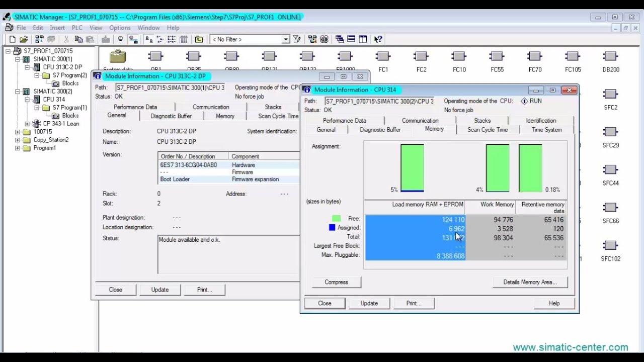The image size is (644, 362).
Task: Click the blue Assigned legend swatch
Action: 332,228
